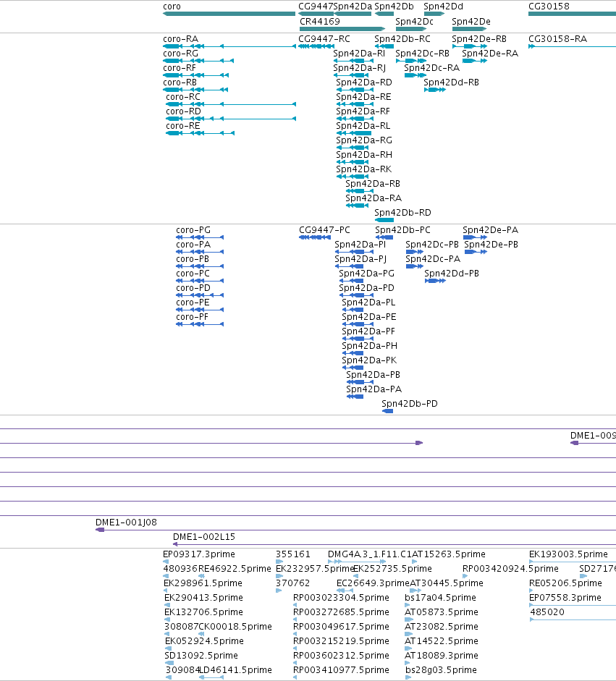The height and width of the screenshot is (681, 616).
Task: Select the Spn42Dd-PB protein
Action: click(x=435, y=281)
